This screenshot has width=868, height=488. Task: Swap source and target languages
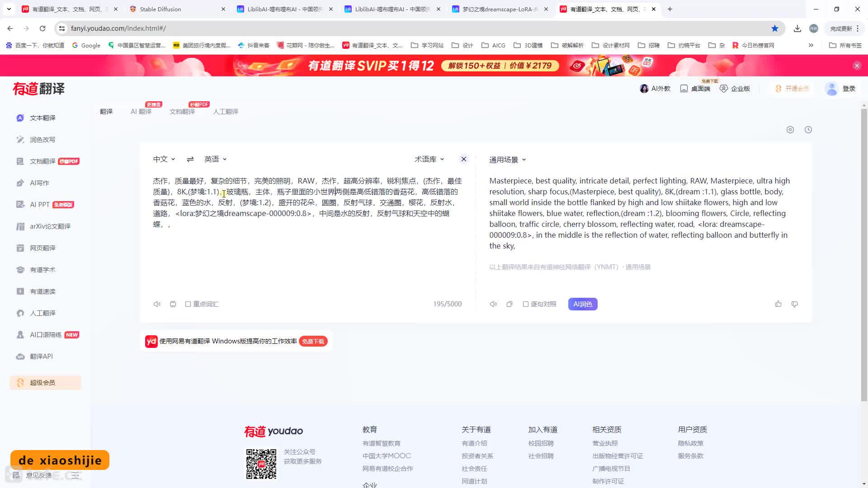pyautogui.click(x=190, y=159)
